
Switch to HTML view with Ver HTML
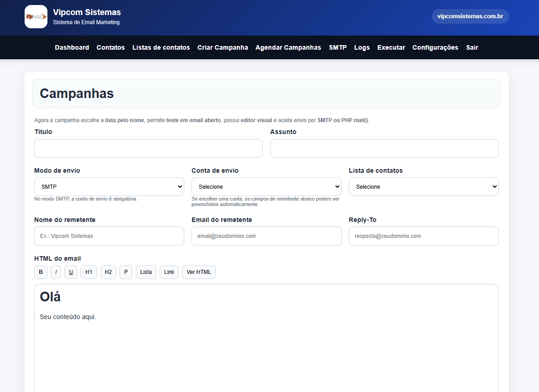tap(199, 272)
